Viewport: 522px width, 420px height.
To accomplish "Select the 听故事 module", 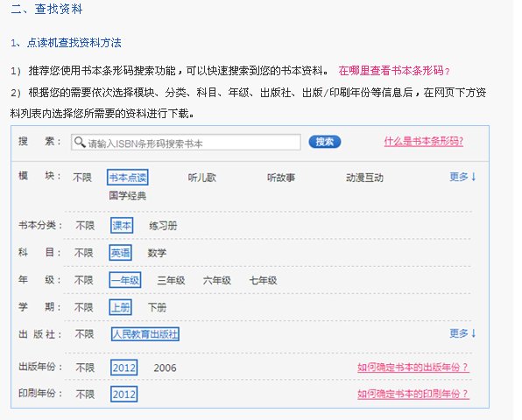I will pyautogui.click(x=281, y=178).
